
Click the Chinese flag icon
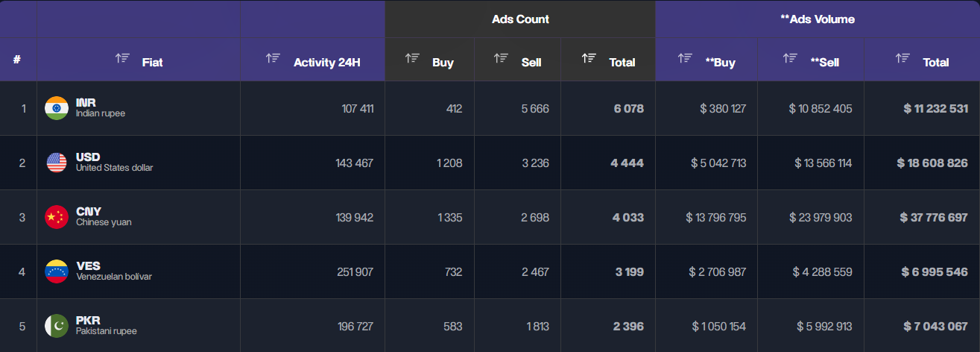57,217
